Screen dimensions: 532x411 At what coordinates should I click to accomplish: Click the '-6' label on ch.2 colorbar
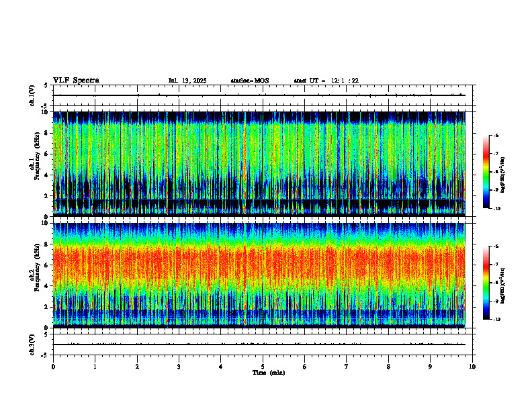pyautogui.click(x=496, y=246)
